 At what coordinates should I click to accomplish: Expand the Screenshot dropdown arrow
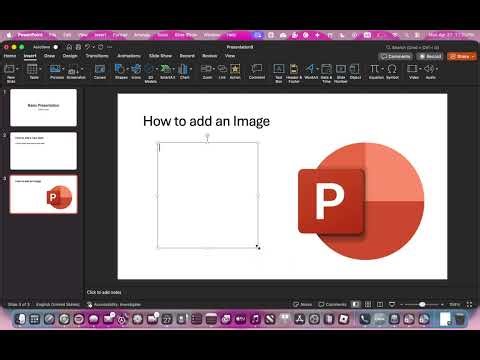pos(82,69)
